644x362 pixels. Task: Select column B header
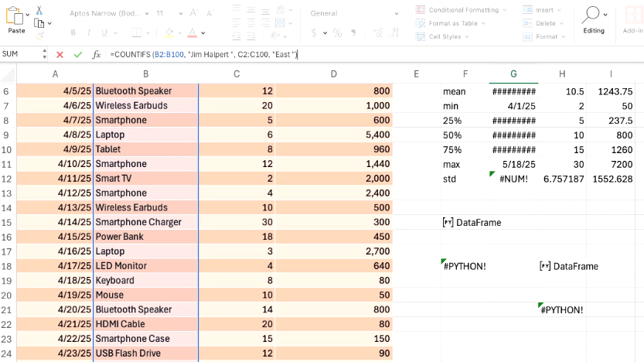coord(146,74)
